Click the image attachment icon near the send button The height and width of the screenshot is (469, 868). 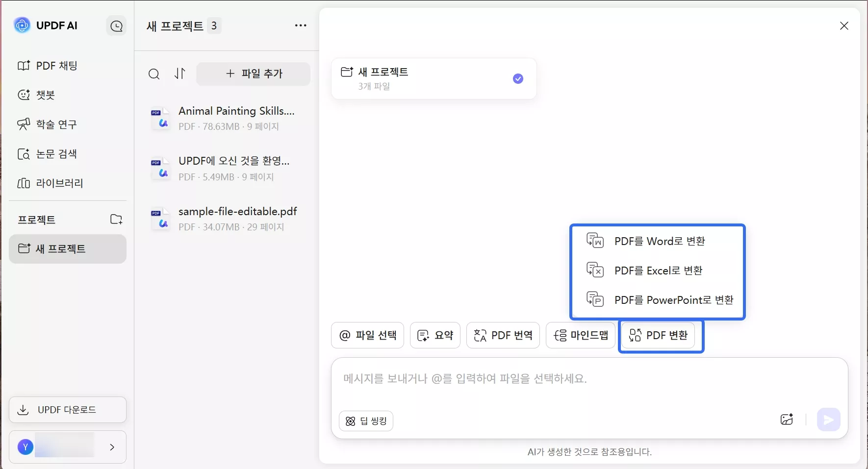click(787, 420)
